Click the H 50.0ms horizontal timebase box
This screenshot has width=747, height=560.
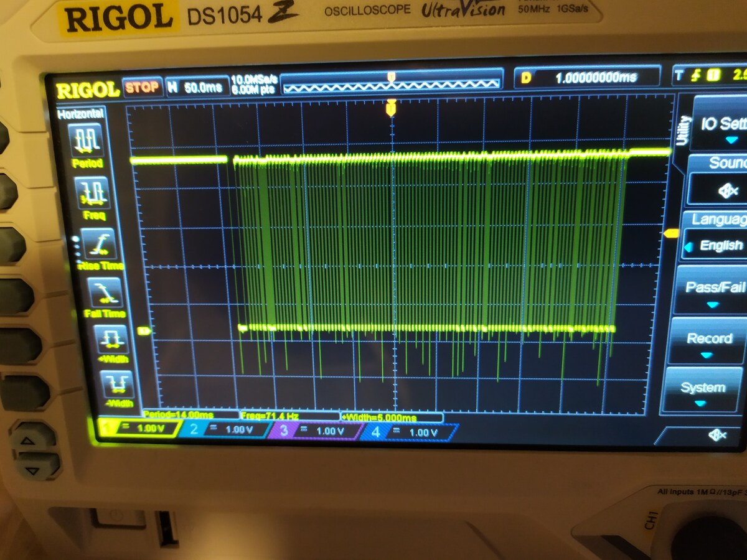click(196, 87)
